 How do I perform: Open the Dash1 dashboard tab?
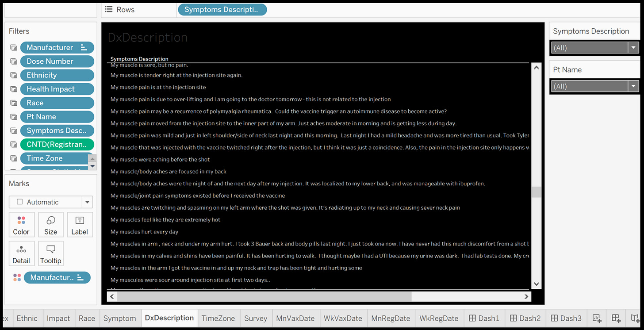484,318
